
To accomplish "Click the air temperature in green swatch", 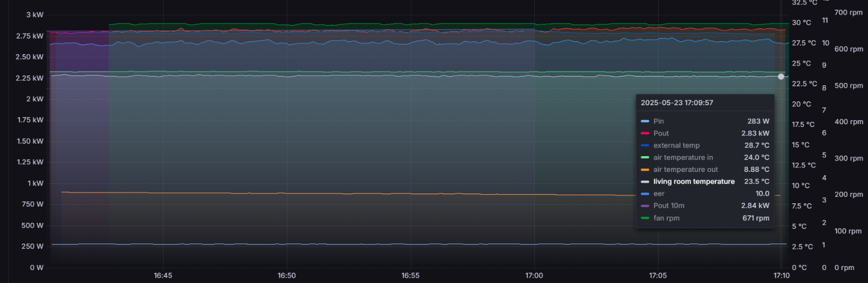I will tap(644, 157).
